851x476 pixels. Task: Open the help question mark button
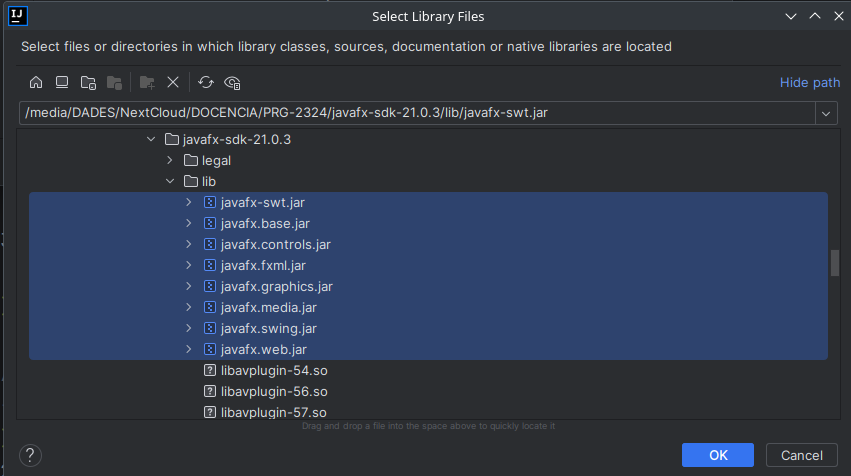pyautogui.click(x=30, y=455)
